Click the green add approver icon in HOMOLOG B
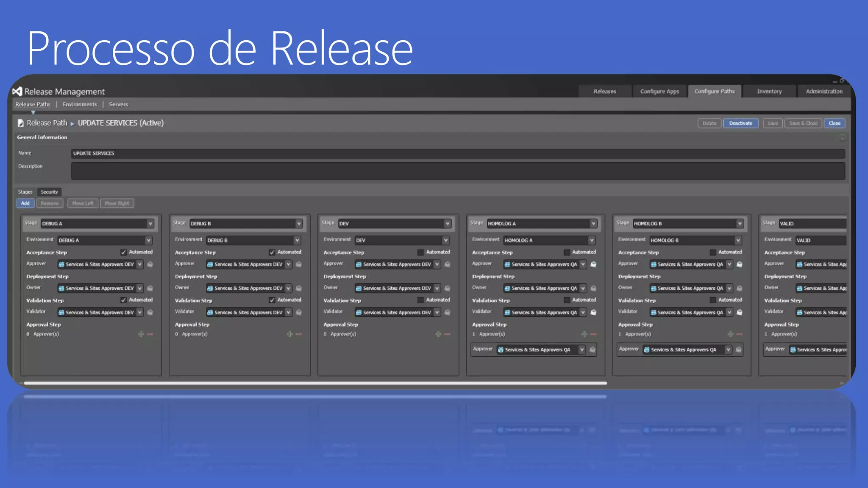This screenshot has width=868, height=488. [730, 334]
